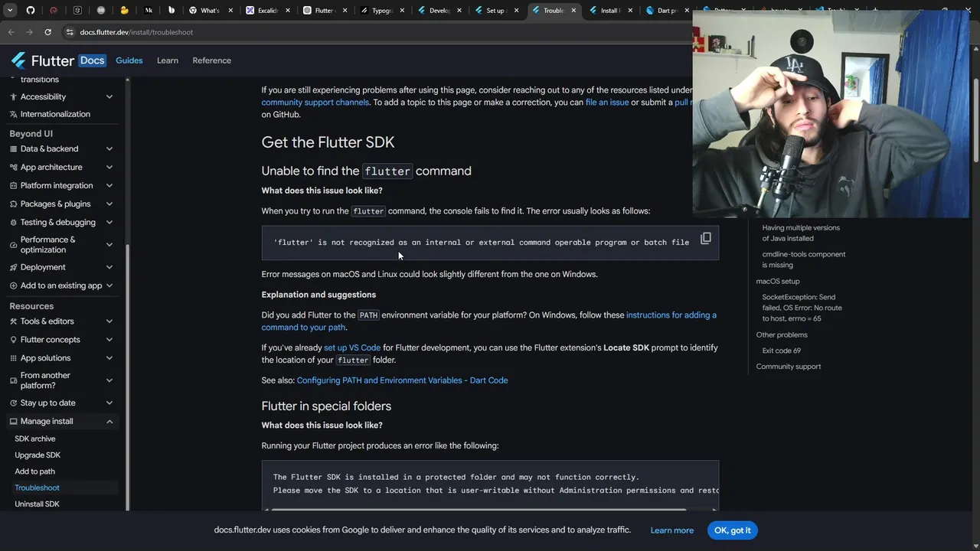The height and width of the screenshot is (551, 980).
Task: Switch to the Excalidraw browser tab
Action: point(268,11)
